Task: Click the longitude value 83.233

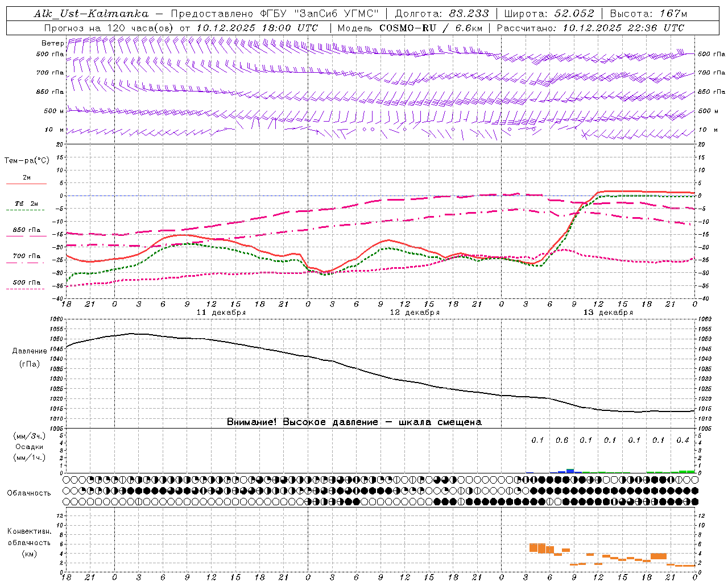Action: (x=469, y=14)
